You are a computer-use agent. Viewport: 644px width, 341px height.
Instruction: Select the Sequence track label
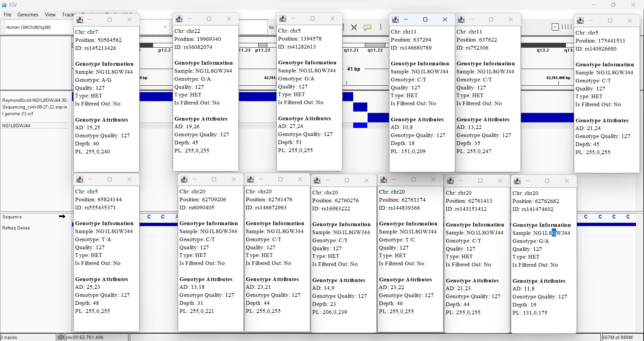pos(12,217)
